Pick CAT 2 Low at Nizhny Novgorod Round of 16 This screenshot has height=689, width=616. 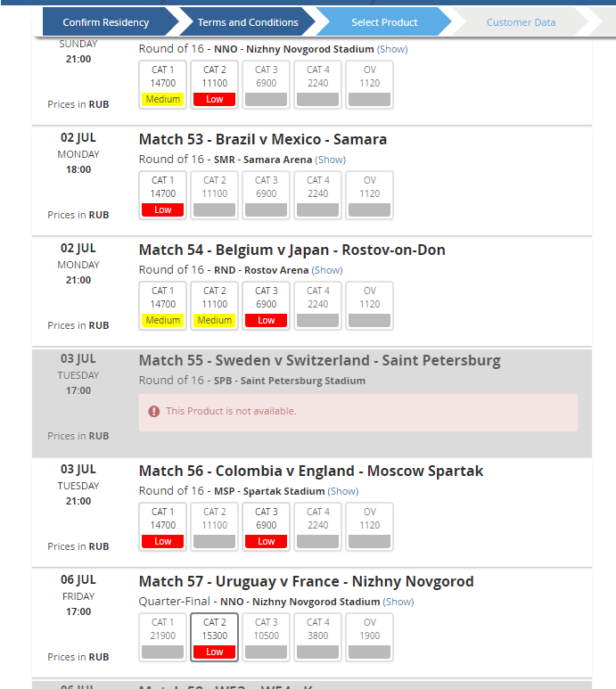(x=215, y=85)
